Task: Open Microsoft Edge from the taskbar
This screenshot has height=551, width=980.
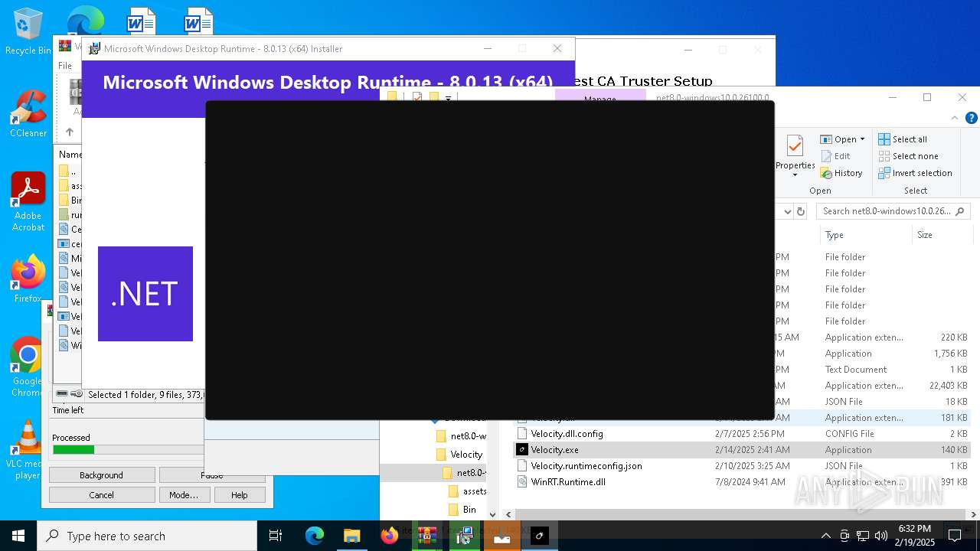Action: [315, 536]
